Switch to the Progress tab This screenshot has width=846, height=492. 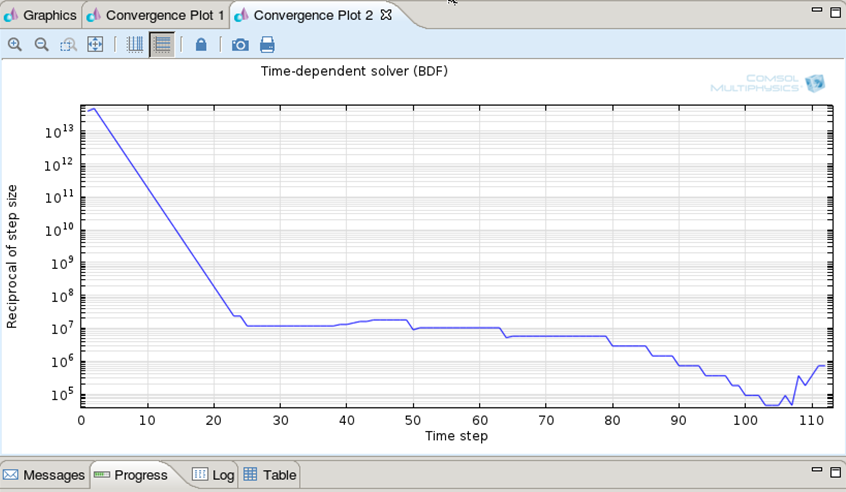[x=132, y=475]
